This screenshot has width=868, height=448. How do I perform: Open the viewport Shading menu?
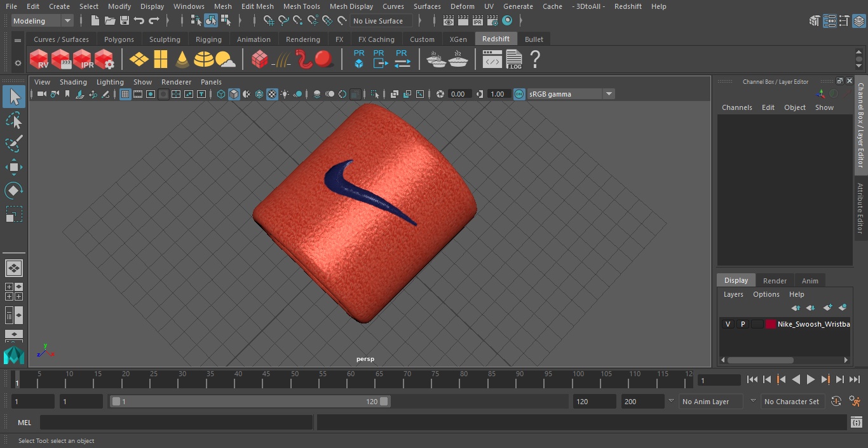pos(73,82)
